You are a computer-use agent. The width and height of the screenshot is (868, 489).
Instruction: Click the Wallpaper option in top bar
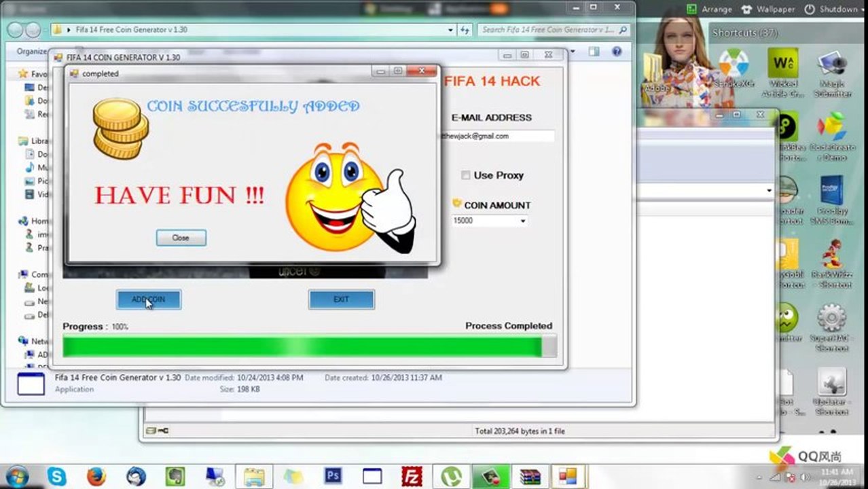click(767, 10)
